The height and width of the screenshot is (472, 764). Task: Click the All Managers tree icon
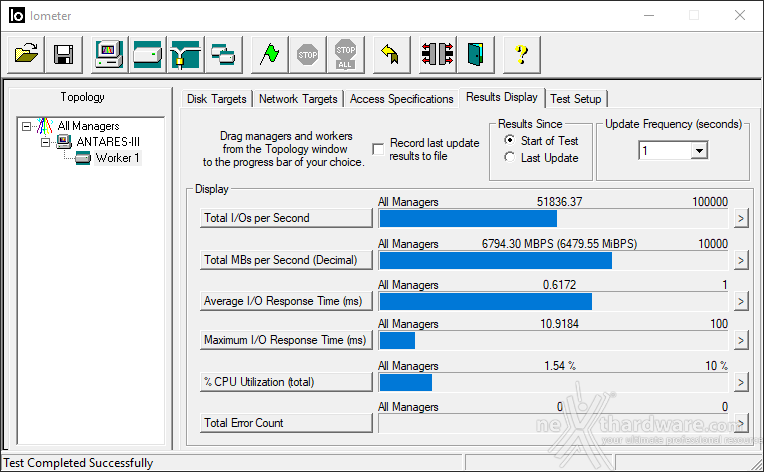click(x=45, y=126)
